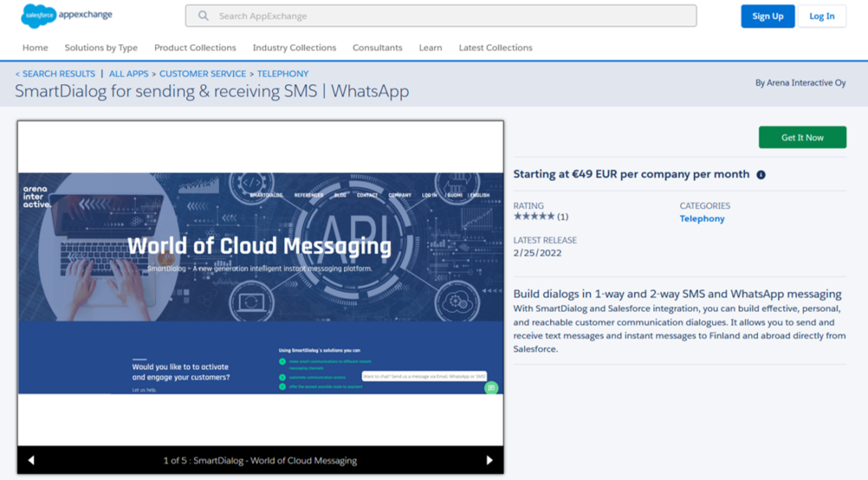Viewport: 868px width, 480px height.
Task: Open Product Collections menu
Action: click(x=196, y=47)
